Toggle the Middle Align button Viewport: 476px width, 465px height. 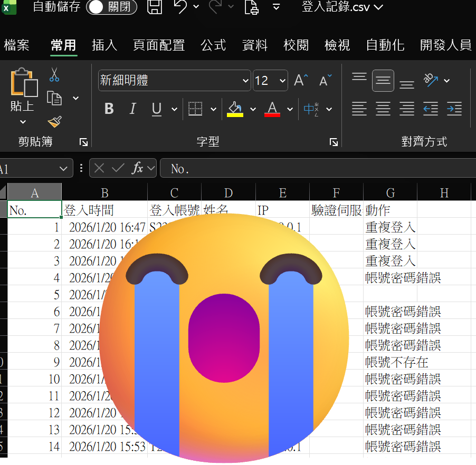[x=383, y=81]
